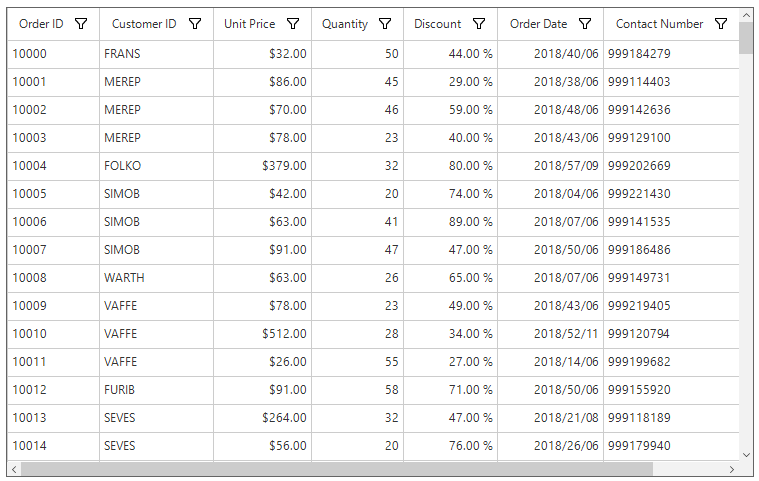Select the 2018/21/08 date cell
759x481 pixels.
[x=550, y=419]
